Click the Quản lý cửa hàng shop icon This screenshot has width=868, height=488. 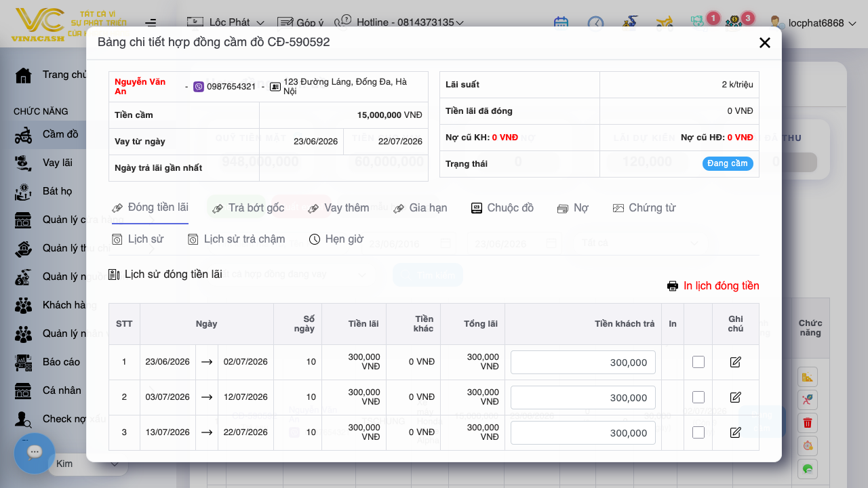click(24, 220)
